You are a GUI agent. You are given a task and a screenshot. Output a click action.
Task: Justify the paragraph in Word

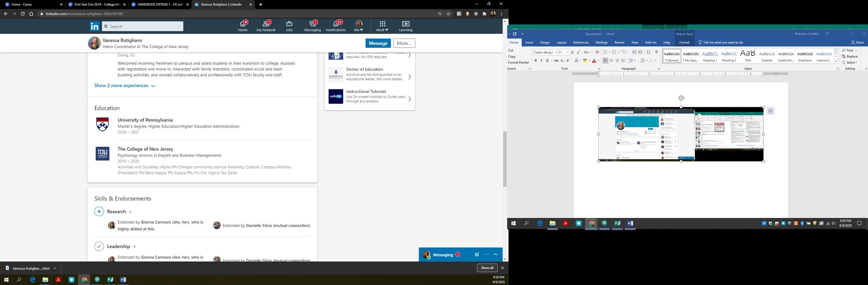(x=623, y=60)
